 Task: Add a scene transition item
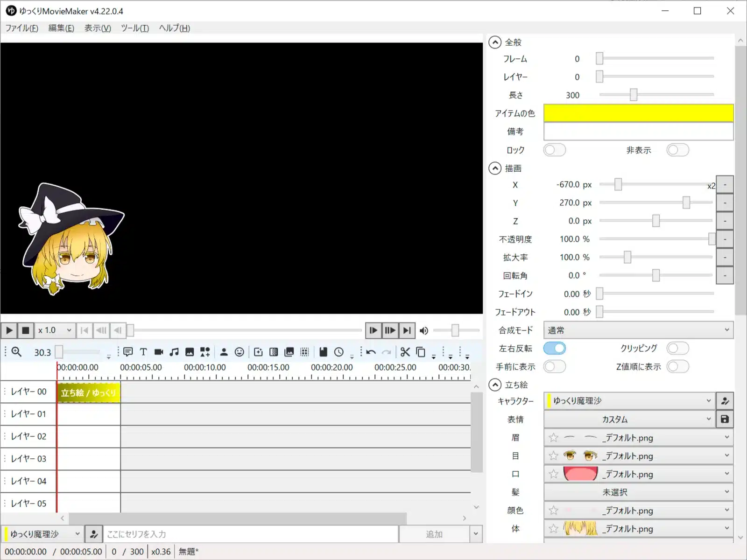[x=274, y=352]
